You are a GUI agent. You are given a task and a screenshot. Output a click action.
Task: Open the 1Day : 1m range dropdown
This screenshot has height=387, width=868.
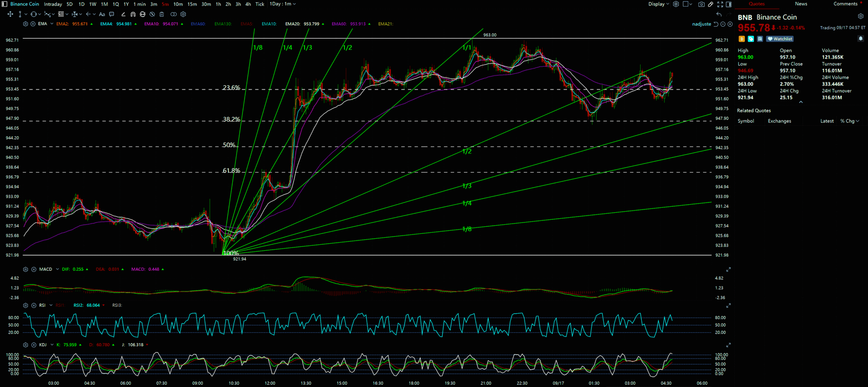[x=283, y=4]
